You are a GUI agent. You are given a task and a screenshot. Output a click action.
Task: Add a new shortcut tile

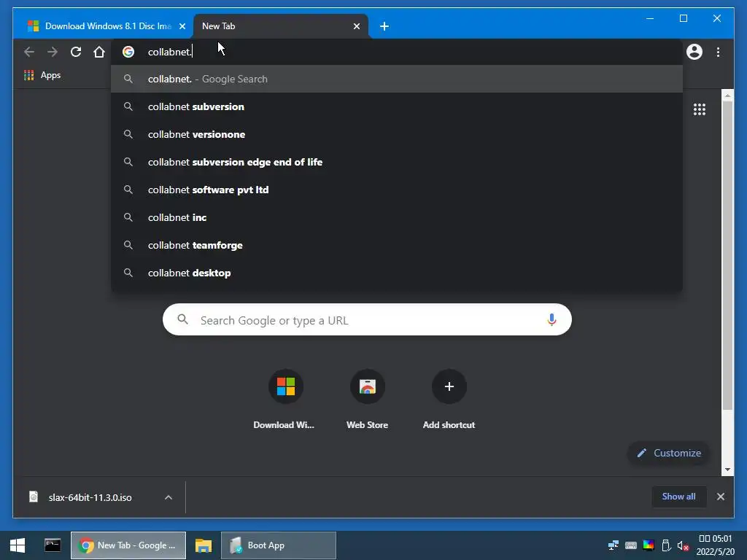tap(449, 400)
